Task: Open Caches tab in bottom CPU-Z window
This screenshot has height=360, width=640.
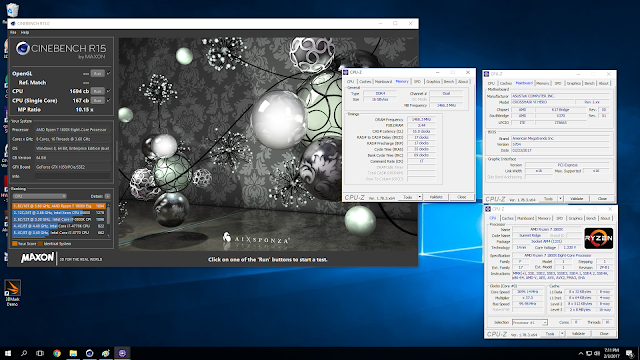Action: (x=507, y=218)
